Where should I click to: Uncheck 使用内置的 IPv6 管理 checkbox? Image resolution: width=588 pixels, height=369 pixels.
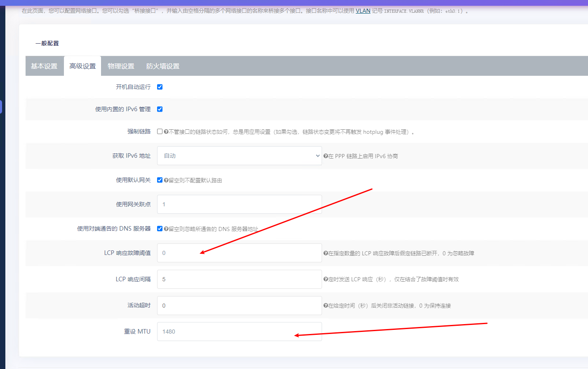click(x=160, y=109)
